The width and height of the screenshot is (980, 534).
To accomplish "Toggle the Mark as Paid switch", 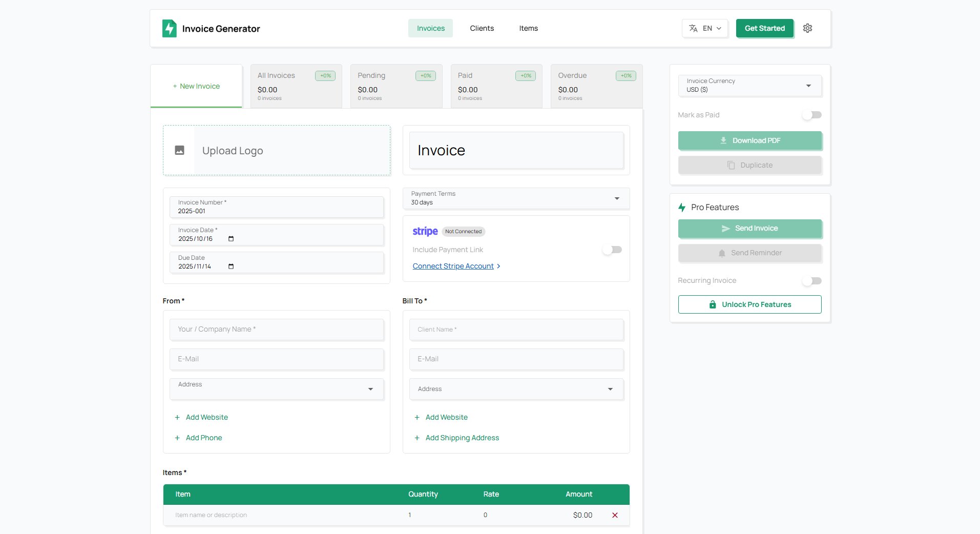I will pyautogui.click(x=811, y=115).
